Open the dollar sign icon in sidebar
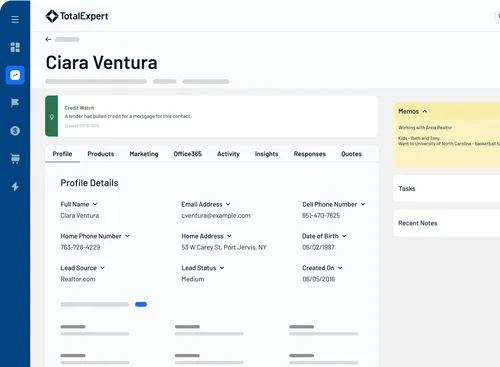The height and width of the screenshot is (367, 500). pyautogui.click(x=15, y=131)
